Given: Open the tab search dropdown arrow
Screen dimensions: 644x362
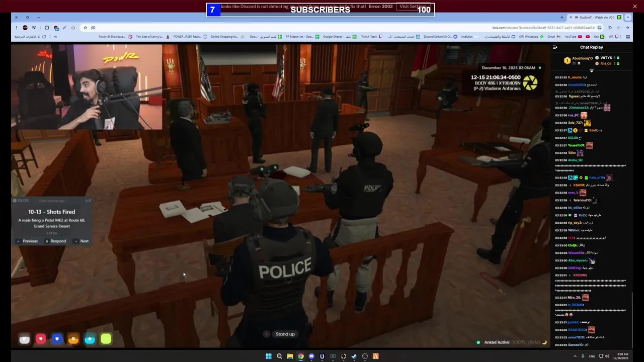Looking at the screenshot, I should coord(628,17).
